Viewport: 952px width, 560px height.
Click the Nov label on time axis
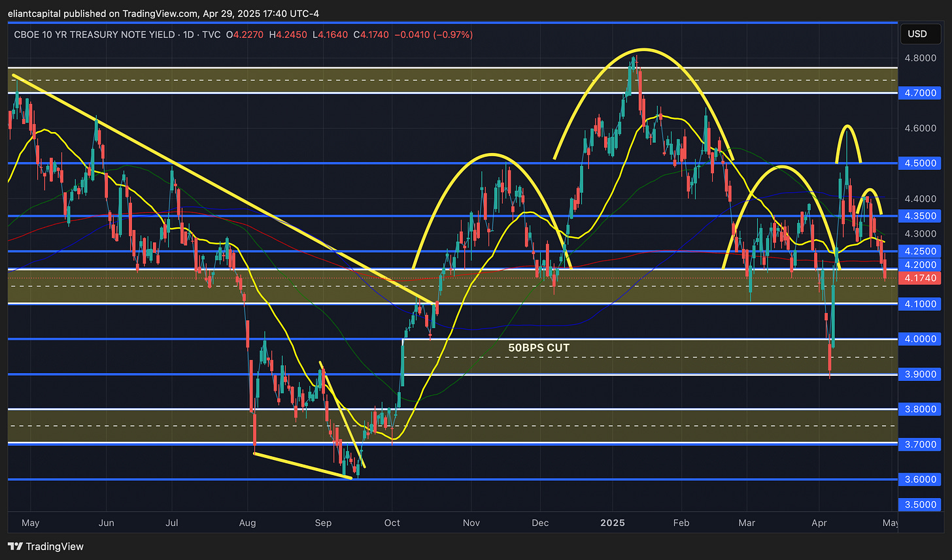pos(471,523)
